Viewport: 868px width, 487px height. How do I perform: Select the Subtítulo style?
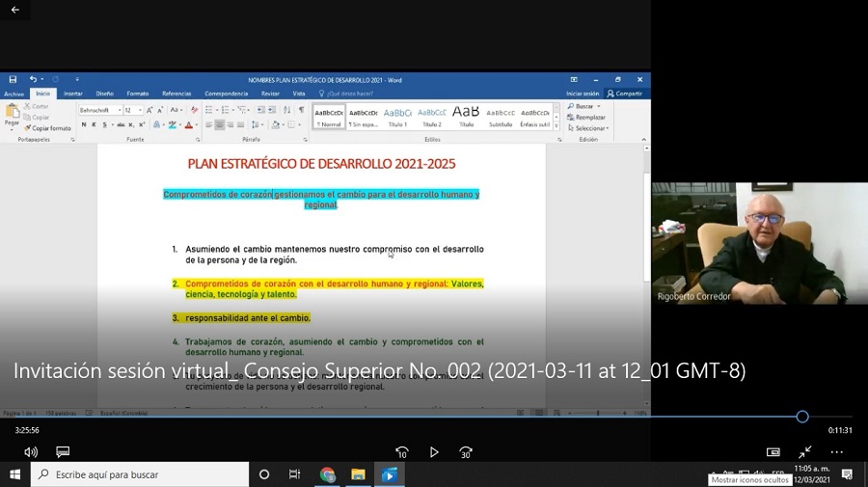[x=501, y=117]
